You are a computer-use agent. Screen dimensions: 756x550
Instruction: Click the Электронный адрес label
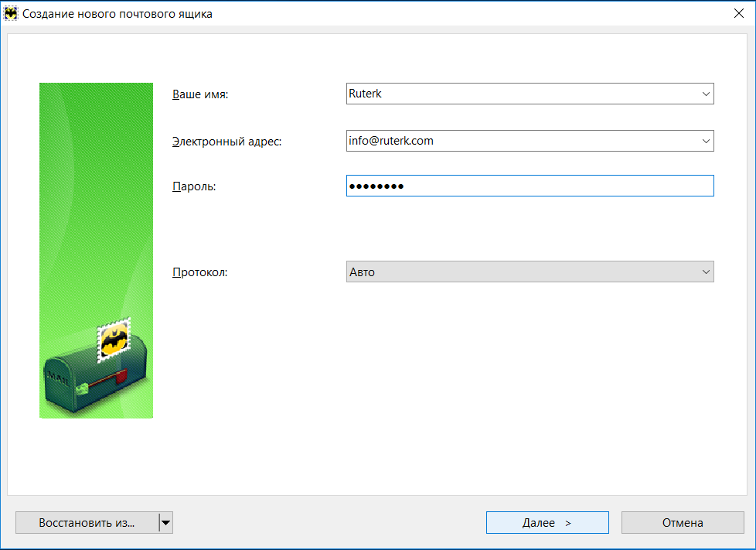[x=226, y=142]
